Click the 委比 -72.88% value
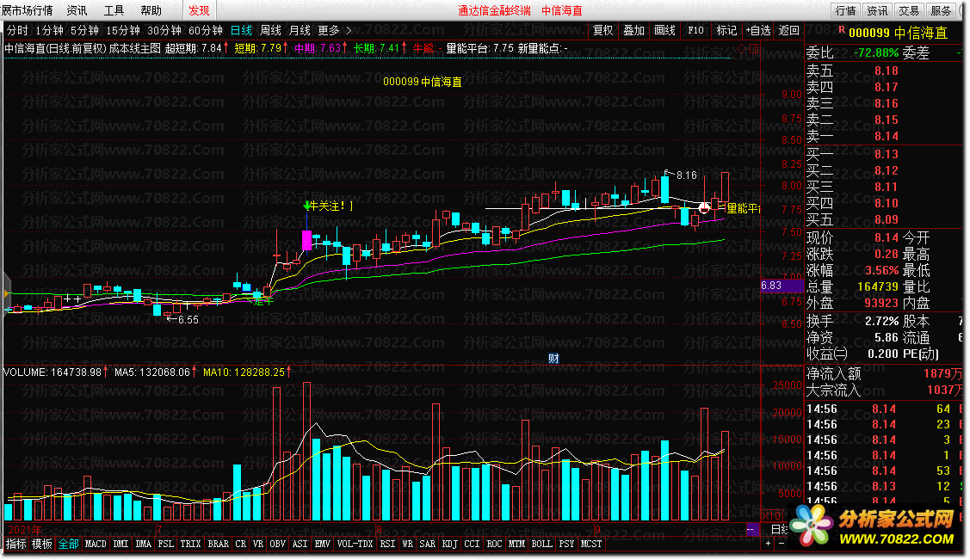This screenshot has height=560, width=970. click(x=875, y=53)
